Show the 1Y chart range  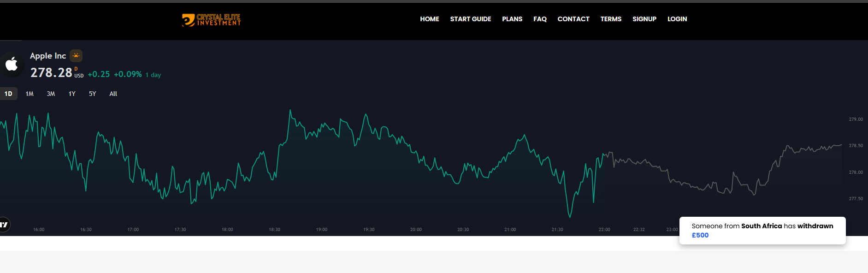tap(72, 94)
